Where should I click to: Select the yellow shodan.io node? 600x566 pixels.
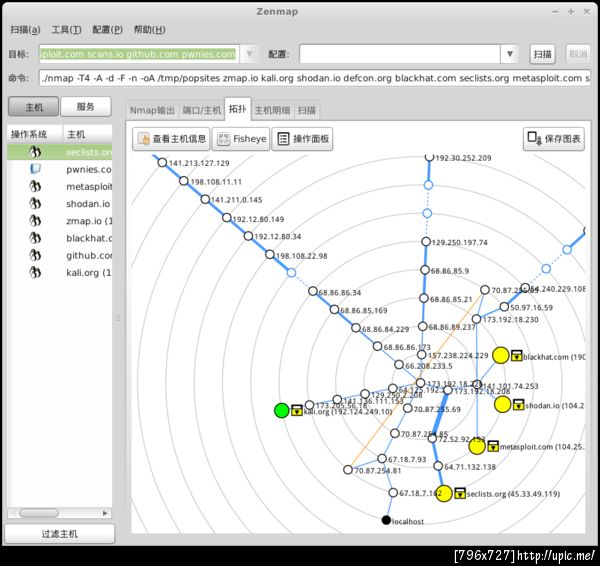coord(502,404)
